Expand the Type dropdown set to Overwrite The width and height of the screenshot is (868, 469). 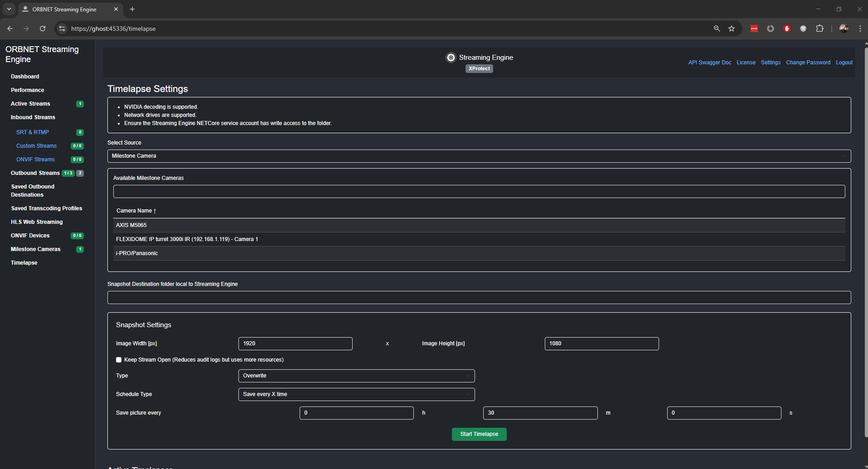(x=356, y=376)
